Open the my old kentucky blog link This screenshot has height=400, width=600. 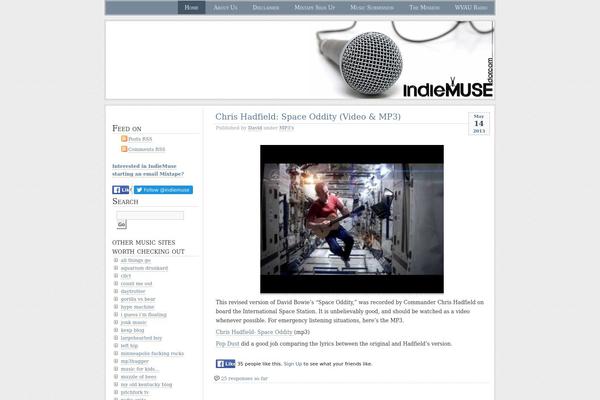coord(147,385)
